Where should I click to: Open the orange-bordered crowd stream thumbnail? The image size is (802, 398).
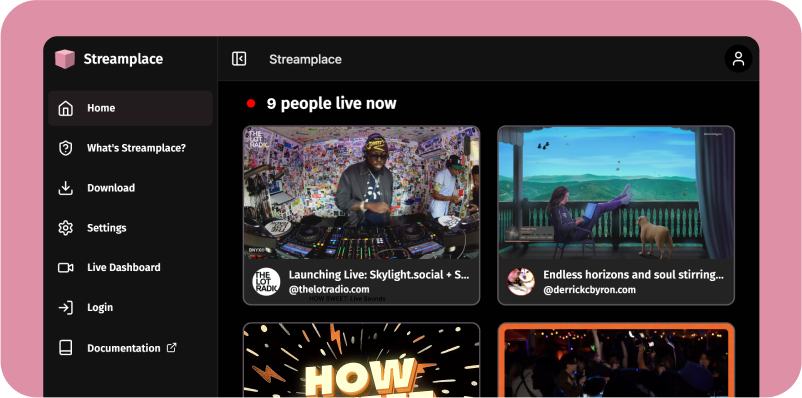click(x=616, y=360)
